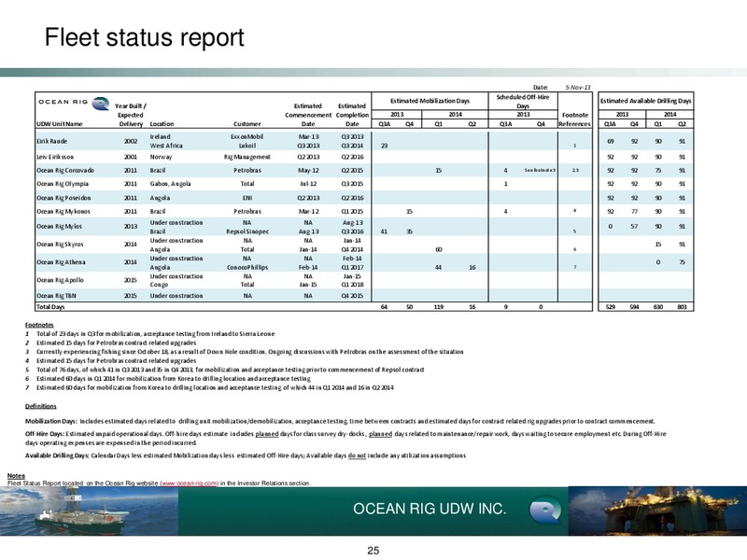Click the 'Fleet status report' title

(145, 37)
